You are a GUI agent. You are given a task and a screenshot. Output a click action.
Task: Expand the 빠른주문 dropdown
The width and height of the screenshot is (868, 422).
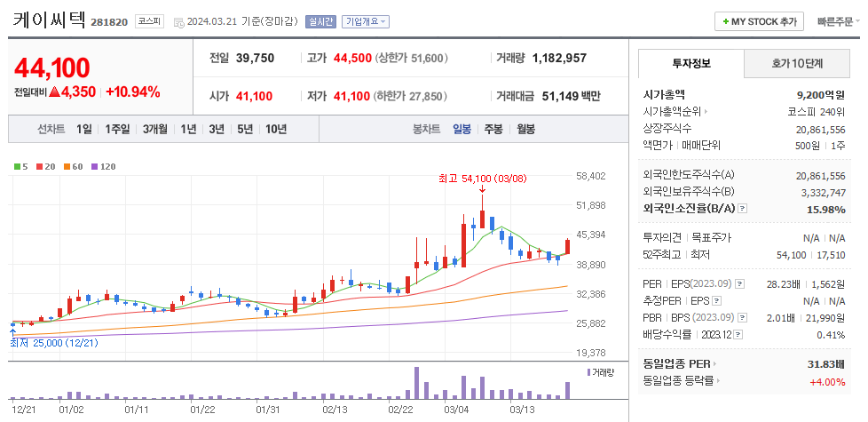coord(838,21)
